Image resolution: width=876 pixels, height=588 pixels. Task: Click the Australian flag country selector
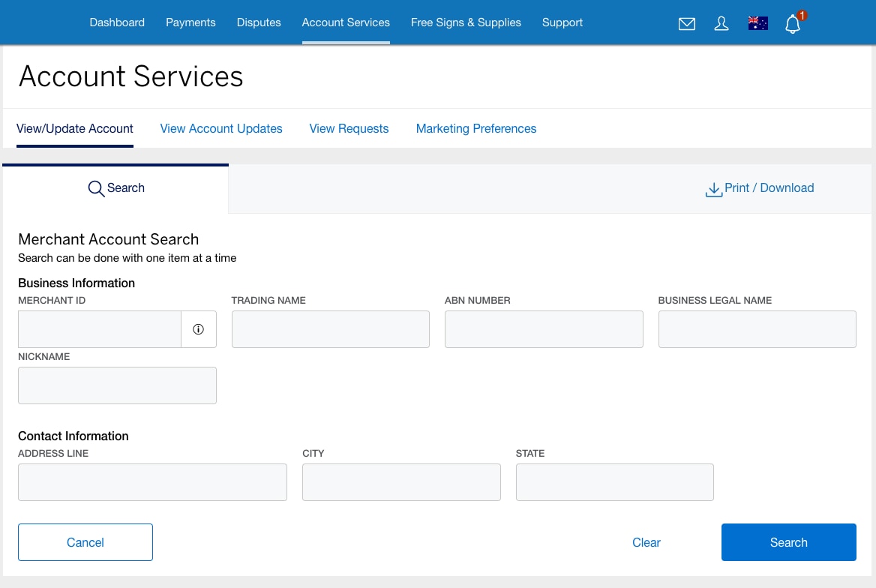(757, 23)
